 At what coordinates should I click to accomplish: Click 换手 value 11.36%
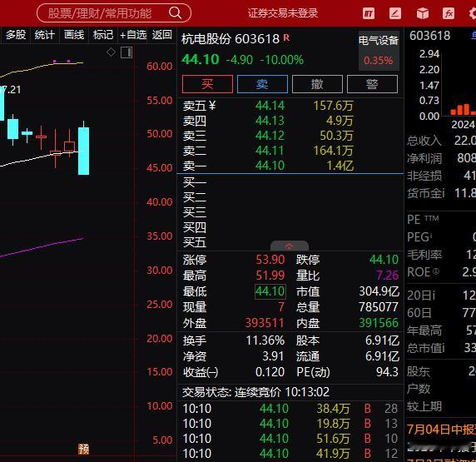pos(265,340)
